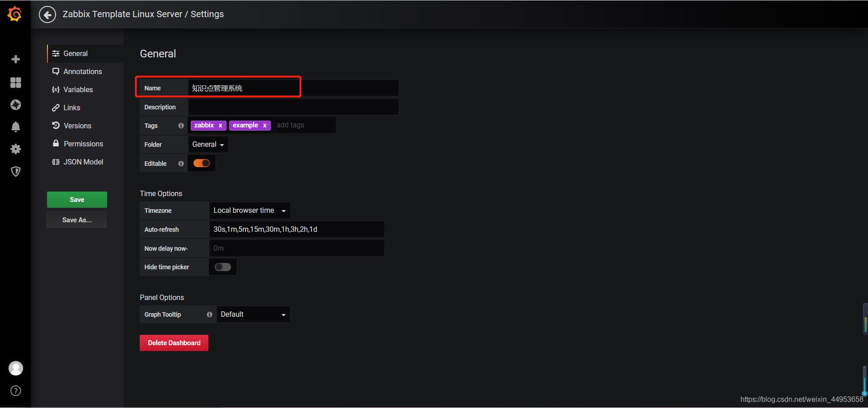This screenshot has width=868, height=408.
Task: Select the General settings tab
Action: click(85, 53)
